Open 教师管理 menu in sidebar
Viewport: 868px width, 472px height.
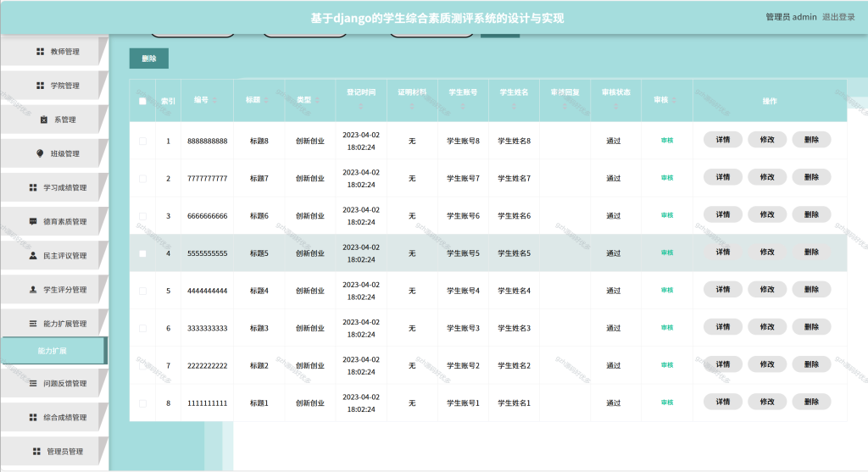point(53,52)
